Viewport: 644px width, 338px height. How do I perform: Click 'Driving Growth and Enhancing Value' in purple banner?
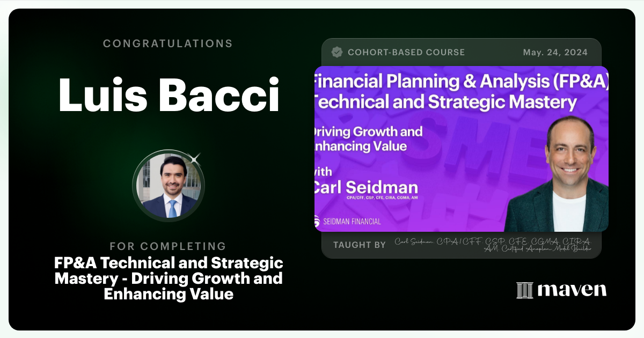[369, 138]
